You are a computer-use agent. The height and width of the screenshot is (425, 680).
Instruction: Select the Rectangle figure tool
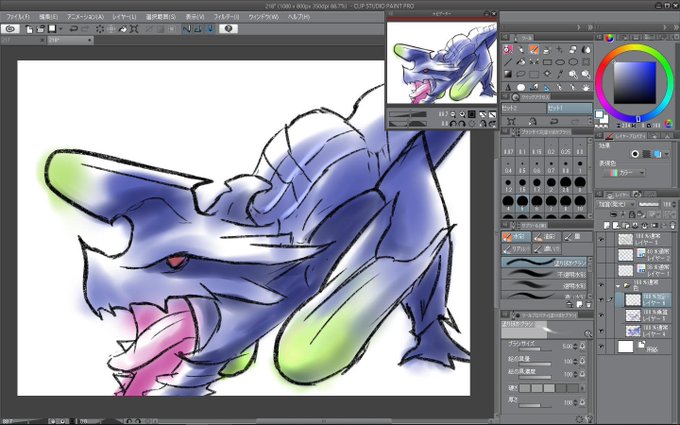click(x=547, y=62)
